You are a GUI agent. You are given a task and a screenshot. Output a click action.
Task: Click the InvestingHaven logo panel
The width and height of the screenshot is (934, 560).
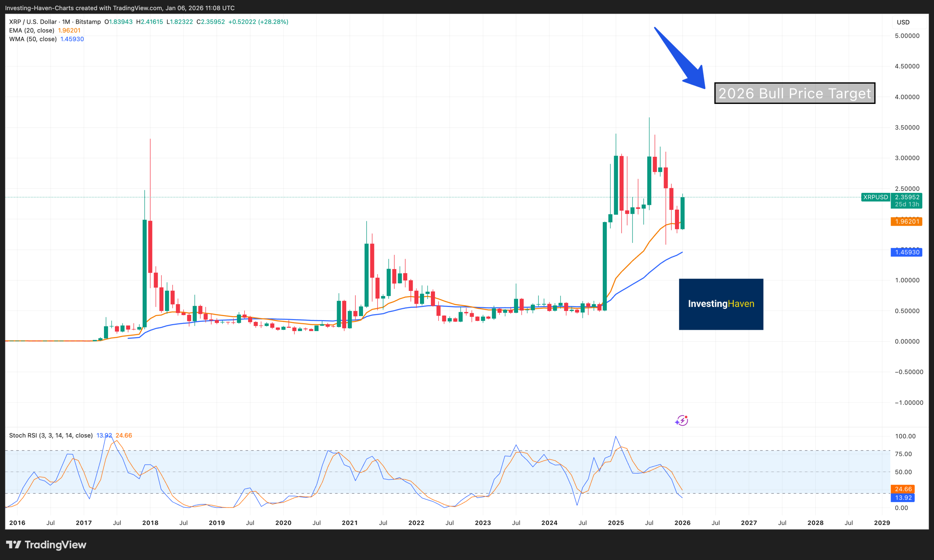tap(721, 304)
